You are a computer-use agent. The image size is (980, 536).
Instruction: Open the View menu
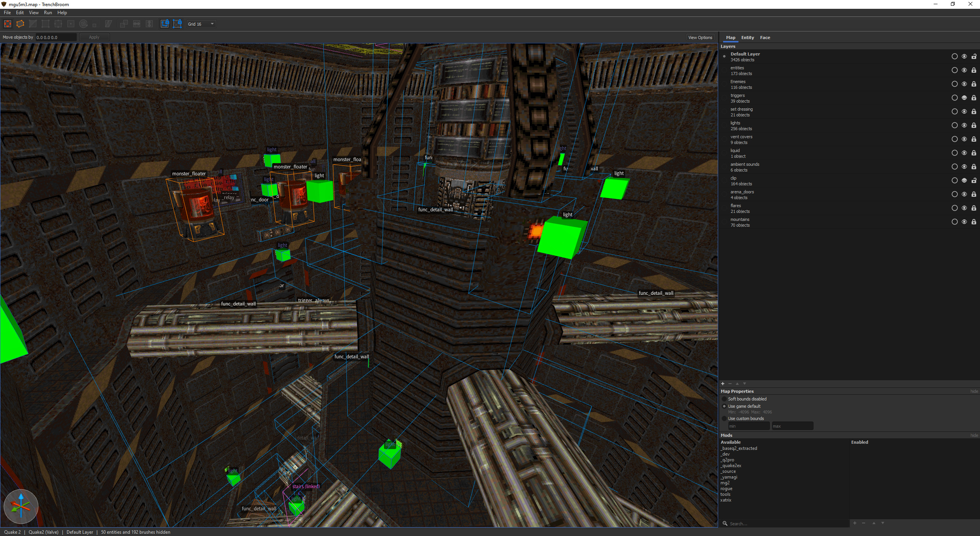34,13
